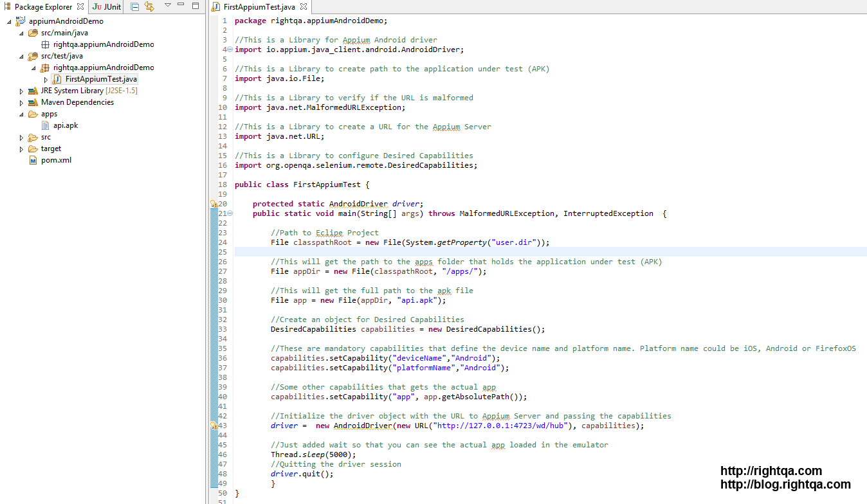Maximize the Package Explorer view
Viewport: 867px width, 504px height.
click(196, 6)
